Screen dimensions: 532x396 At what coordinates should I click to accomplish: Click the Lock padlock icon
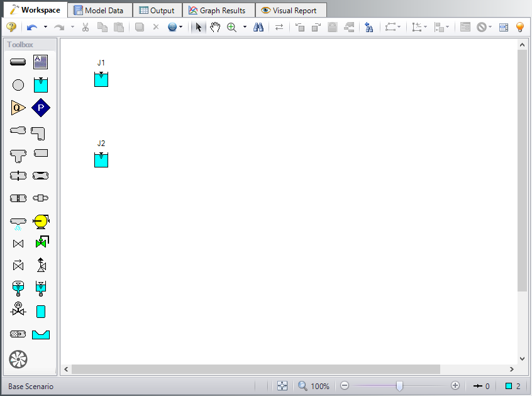click(333, 27)
